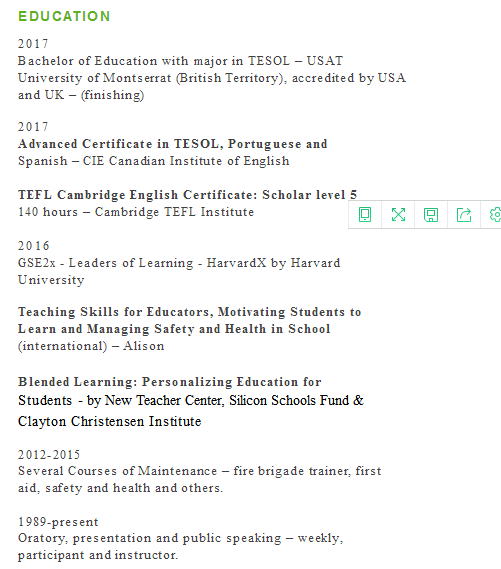Save using the floppy disk icon
The image size is (501, 569).
coord(431,214)
